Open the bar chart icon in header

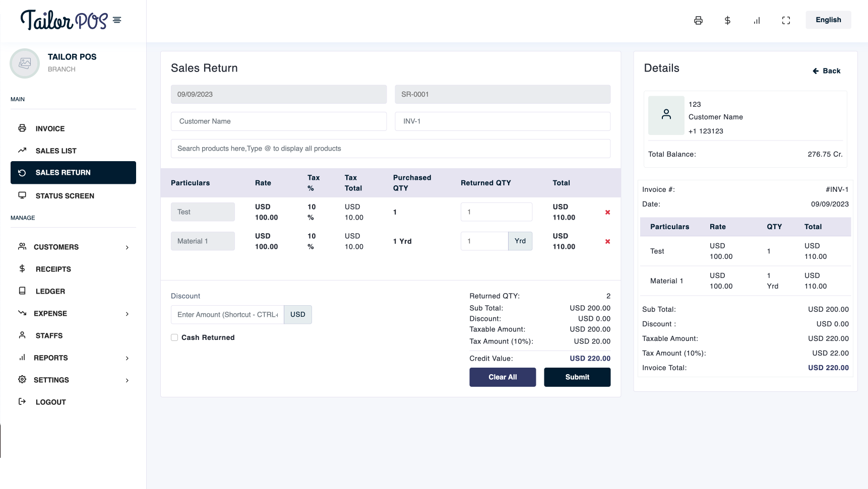pyautogui.click(x=757, y=21)
